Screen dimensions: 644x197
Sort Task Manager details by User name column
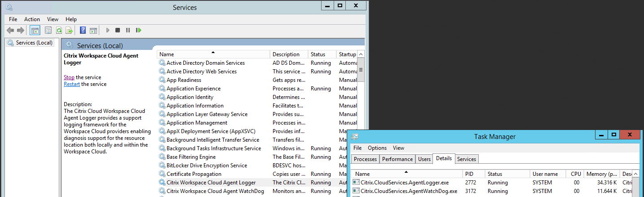[x=548, y=174]
